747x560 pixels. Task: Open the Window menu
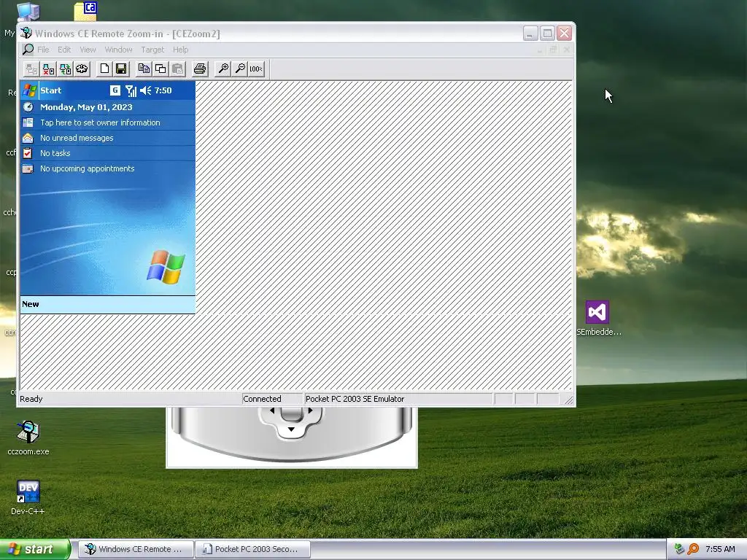[x=118, y=50]
